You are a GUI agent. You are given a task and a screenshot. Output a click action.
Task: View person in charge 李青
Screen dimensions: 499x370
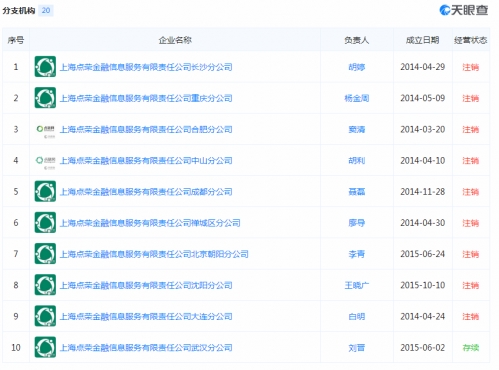[x=357, y=254]
